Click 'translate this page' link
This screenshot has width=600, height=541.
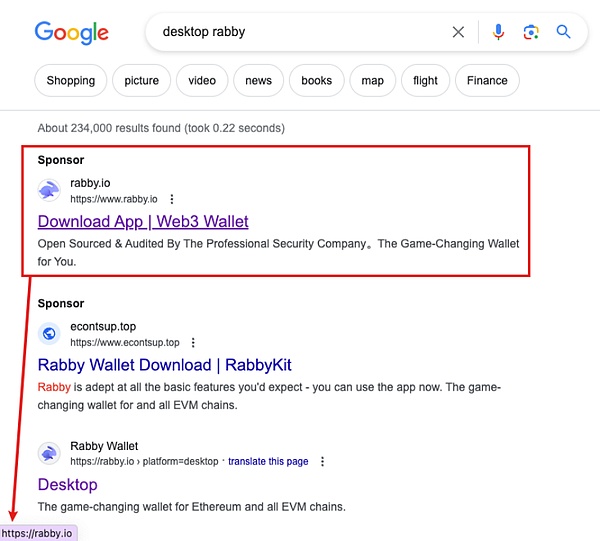tap(268, 461)
